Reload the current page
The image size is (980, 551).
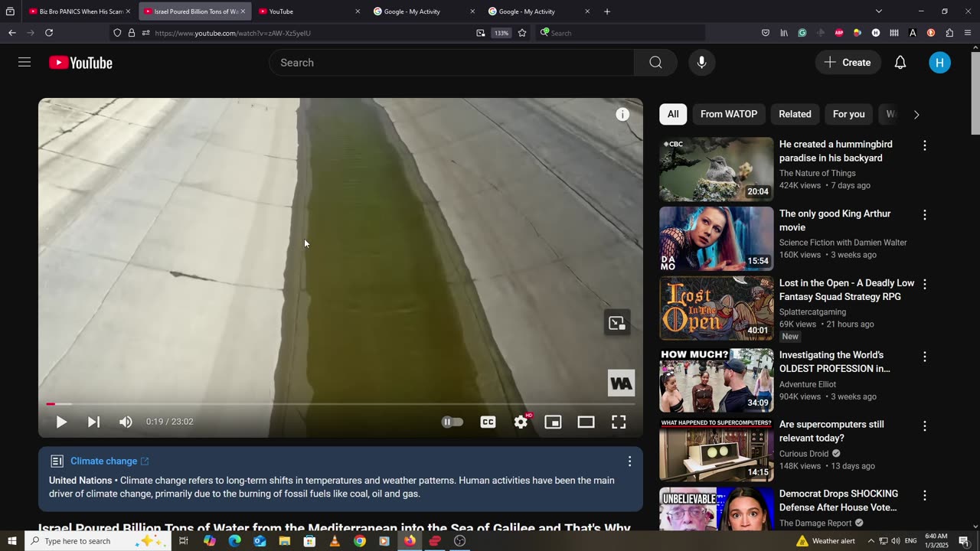pos(49,33)
